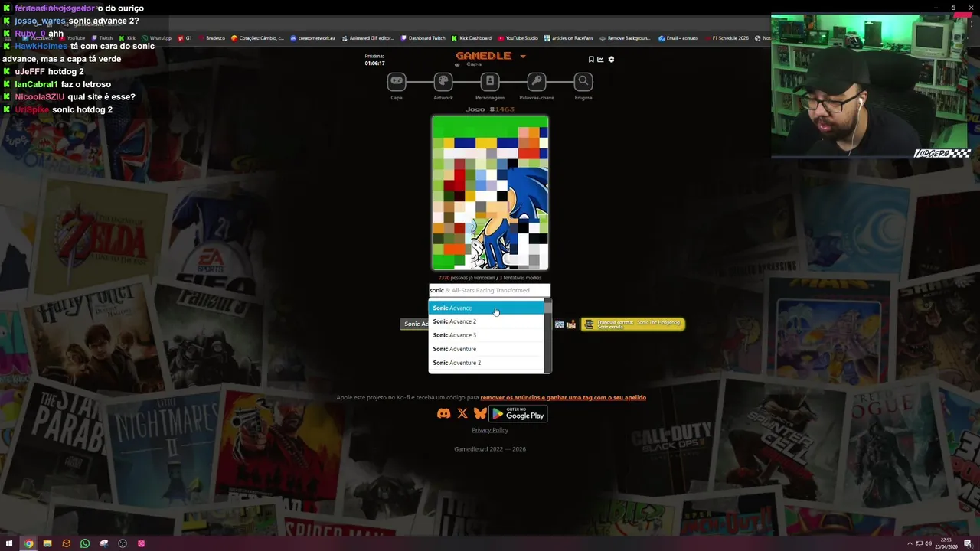
Task: Select the Personagem mode icon
Action: click(x=490, y=81)
